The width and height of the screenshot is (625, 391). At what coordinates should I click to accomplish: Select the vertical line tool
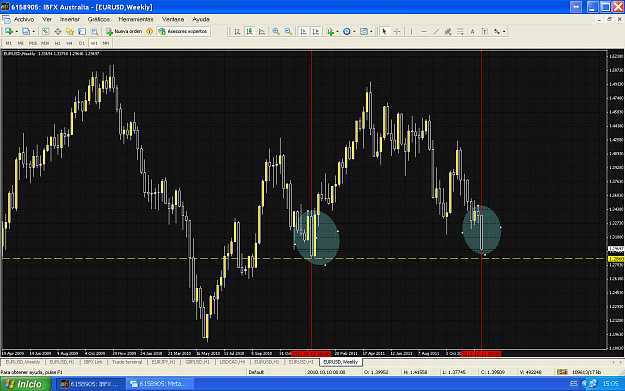click(x=411, y=31)
